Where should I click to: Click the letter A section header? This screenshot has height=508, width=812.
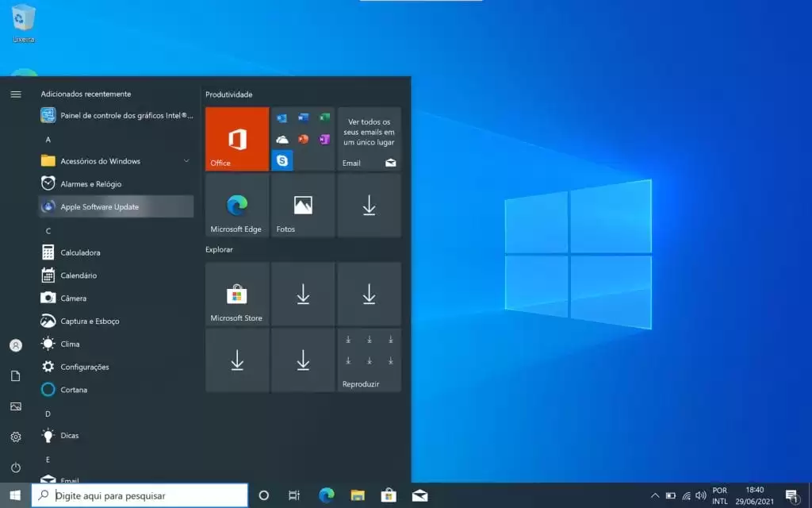point(48,140)
